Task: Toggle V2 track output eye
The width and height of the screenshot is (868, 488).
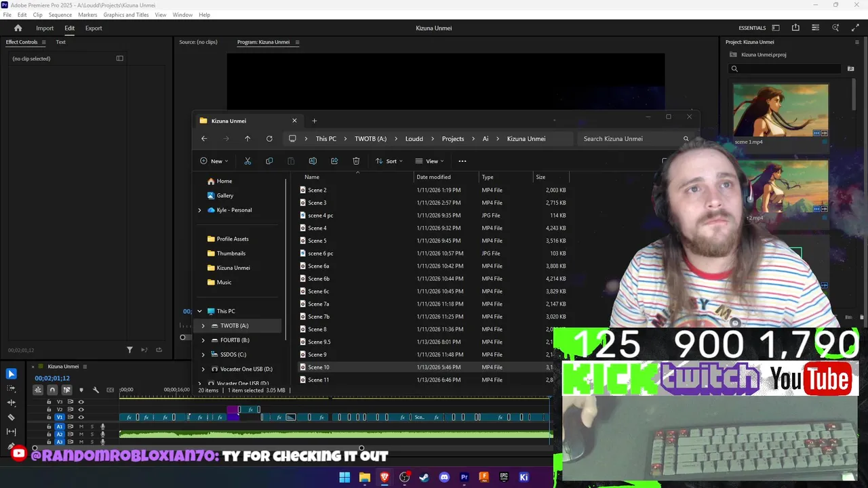Action: click(x=81, y=409)
